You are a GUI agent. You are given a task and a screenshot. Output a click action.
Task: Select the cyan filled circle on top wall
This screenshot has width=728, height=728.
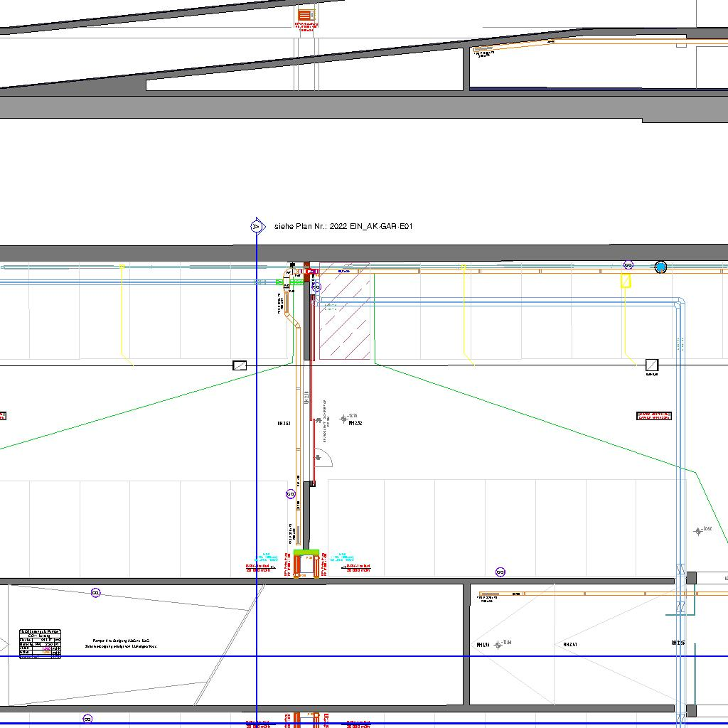tap(660, 267)
